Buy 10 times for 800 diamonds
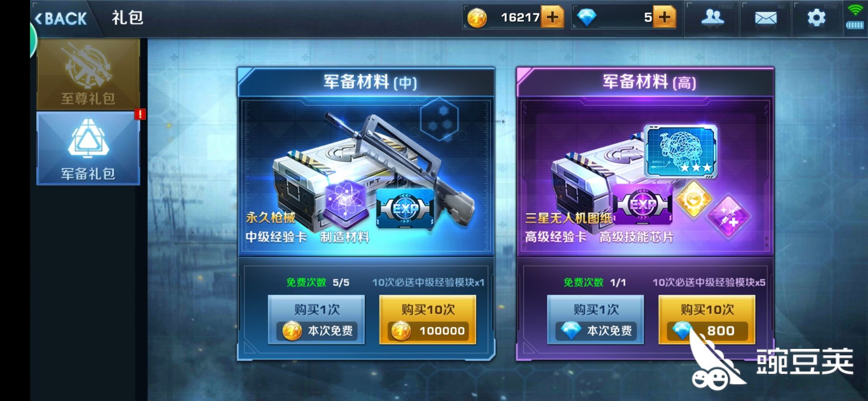This screenshot has height=401, width=868. point(707,320)
